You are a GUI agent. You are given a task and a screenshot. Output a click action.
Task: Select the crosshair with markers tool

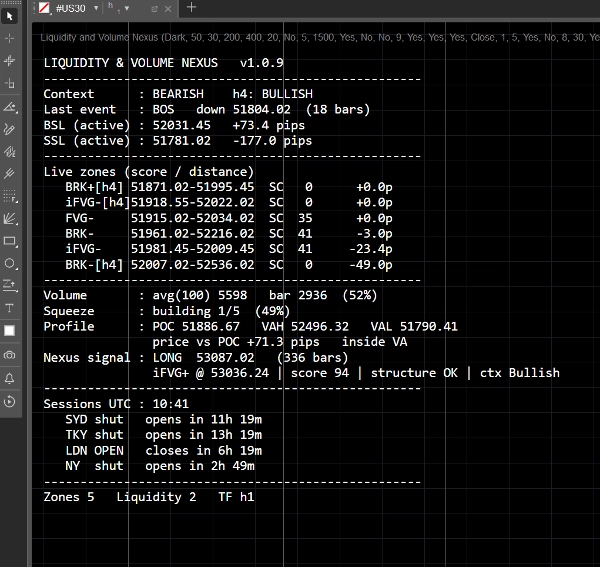coord(10,60)
